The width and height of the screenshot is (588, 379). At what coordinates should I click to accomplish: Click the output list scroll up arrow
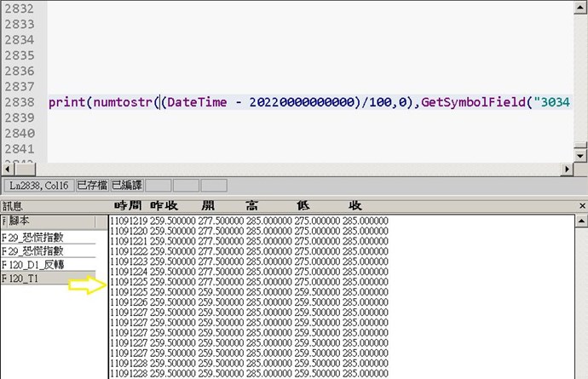click(x=581, y=221)
